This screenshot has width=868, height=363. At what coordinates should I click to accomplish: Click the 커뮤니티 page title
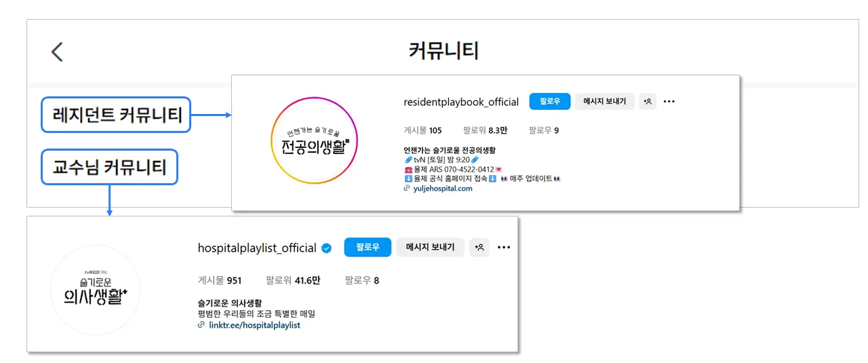443,51
